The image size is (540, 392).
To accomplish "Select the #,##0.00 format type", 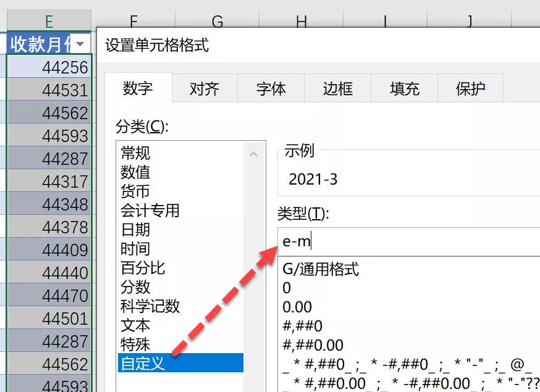I will [x=313, y=345].
